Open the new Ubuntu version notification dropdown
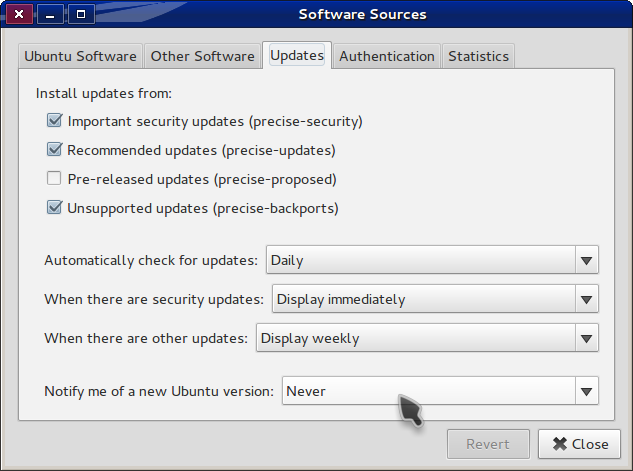633x471 pixels. (x=428, y=391)
